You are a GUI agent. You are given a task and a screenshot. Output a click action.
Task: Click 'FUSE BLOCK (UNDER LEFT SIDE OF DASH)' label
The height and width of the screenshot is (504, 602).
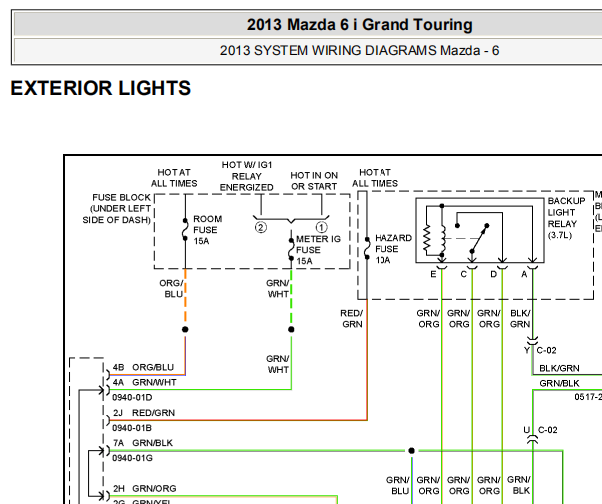[x=117, y=208]
